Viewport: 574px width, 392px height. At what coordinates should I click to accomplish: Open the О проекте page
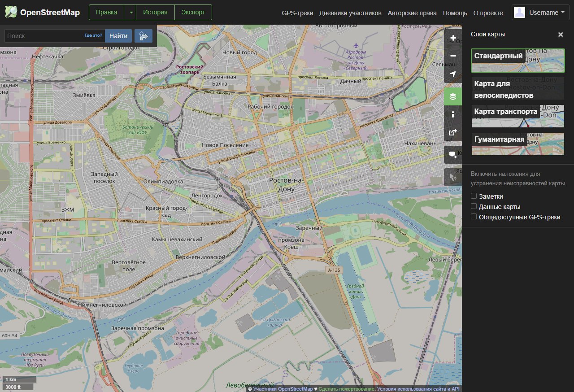point(488,13)
